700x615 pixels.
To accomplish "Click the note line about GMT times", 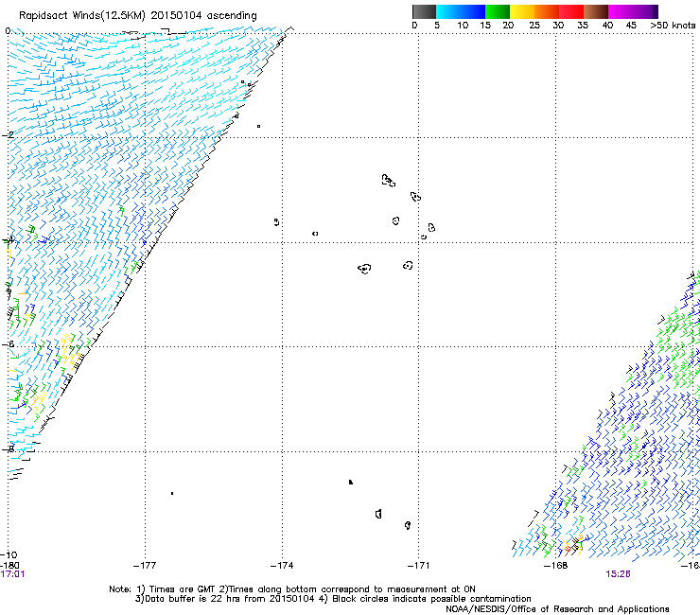I will click(x=292, y=589).
